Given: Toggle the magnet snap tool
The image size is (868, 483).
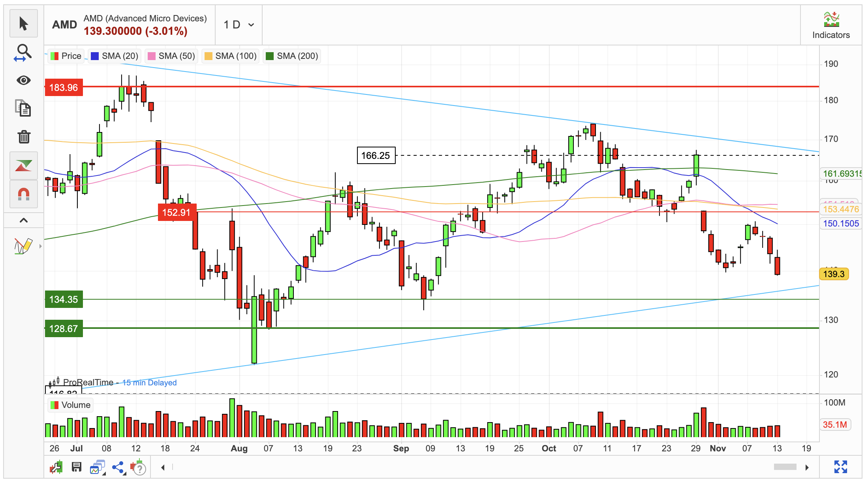Looking at the screenshot, I should click(x=24, y=194).
